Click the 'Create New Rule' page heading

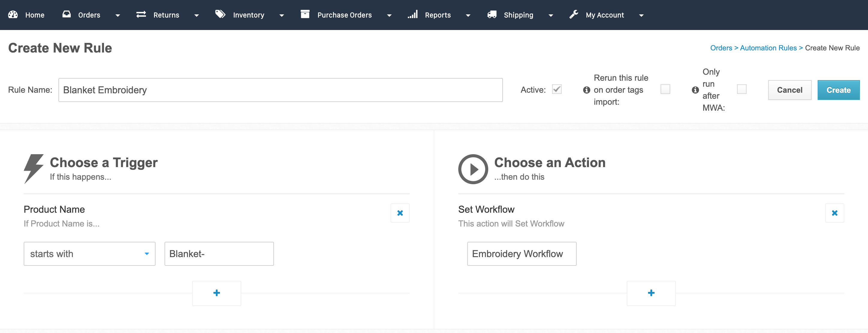pos(60,48)
